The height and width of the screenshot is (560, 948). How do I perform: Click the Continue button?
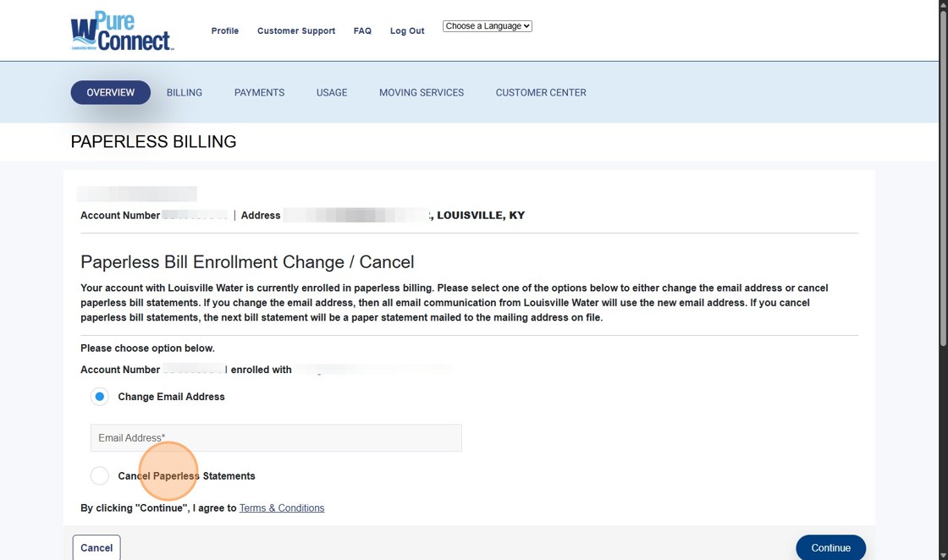point(830,548)
